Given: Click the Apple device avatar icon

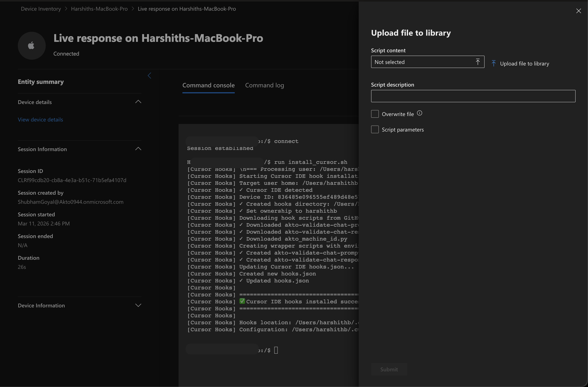Looking at the screenshot, I should click(x=31, y=46).
